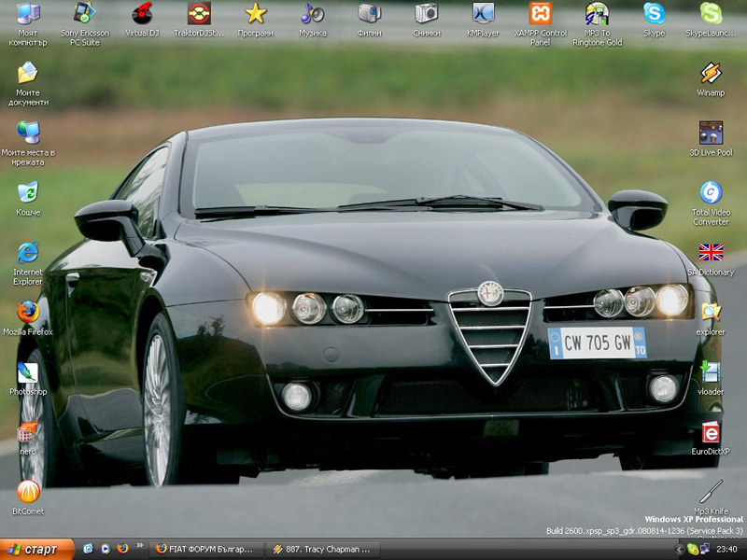Launch the Mozilla Firefox desktop shortcut
This screenshot has width=747, height=560.
pos(28,313)
